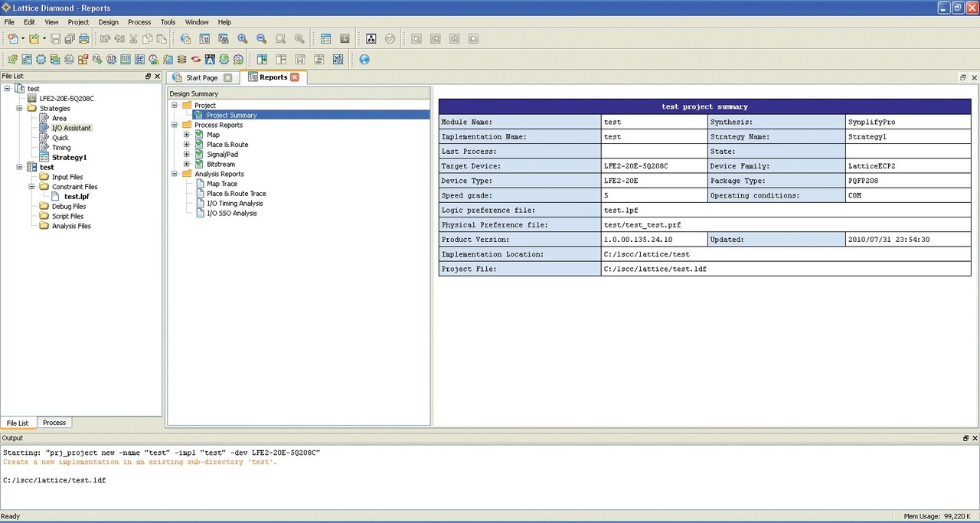Screen dimensions: 980x523
Task: Close the Reports tab
Action: pyautogui.click(x=295, y=77)
